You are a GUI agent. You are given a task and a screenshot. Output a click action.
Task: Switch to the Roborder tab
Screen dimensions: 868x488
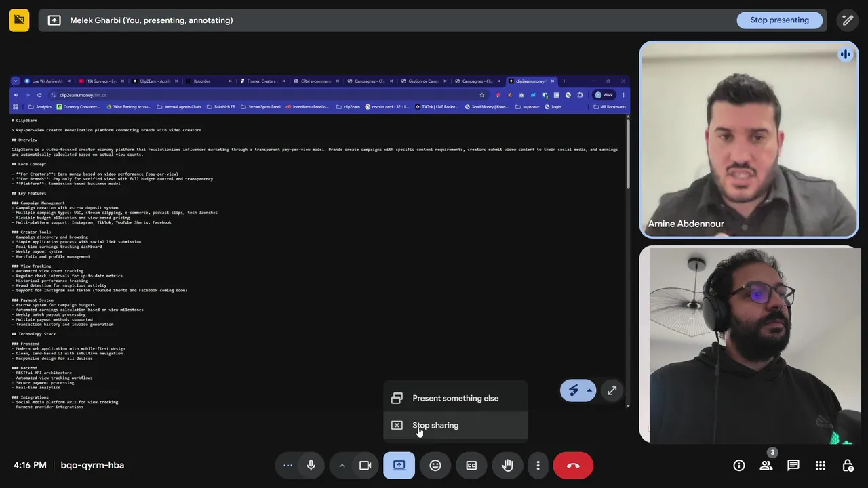209,81
